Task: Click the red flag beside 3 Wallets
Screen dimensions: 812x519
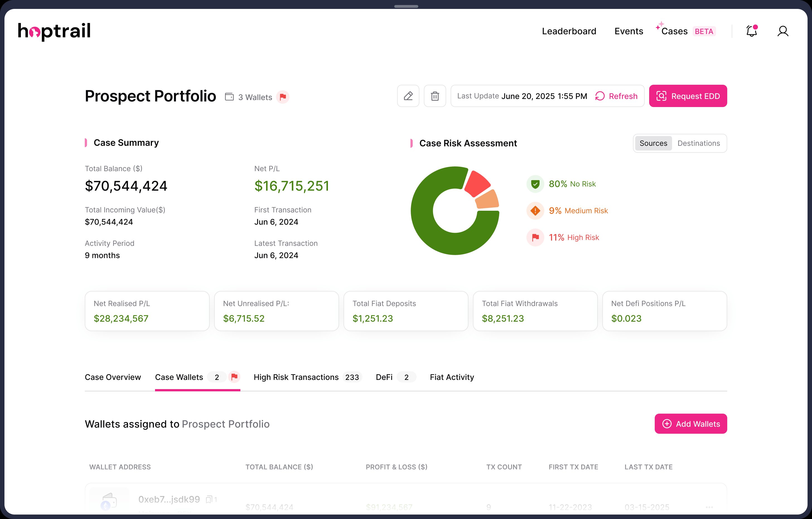Action: (282, 97)
